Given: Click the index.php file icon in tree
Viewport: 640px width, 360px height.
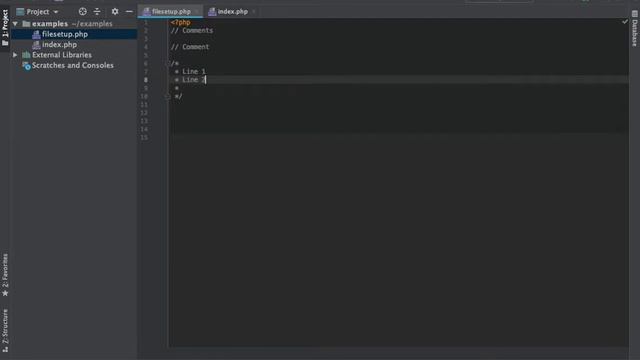Looking at the screenshot, I should 36,44.
